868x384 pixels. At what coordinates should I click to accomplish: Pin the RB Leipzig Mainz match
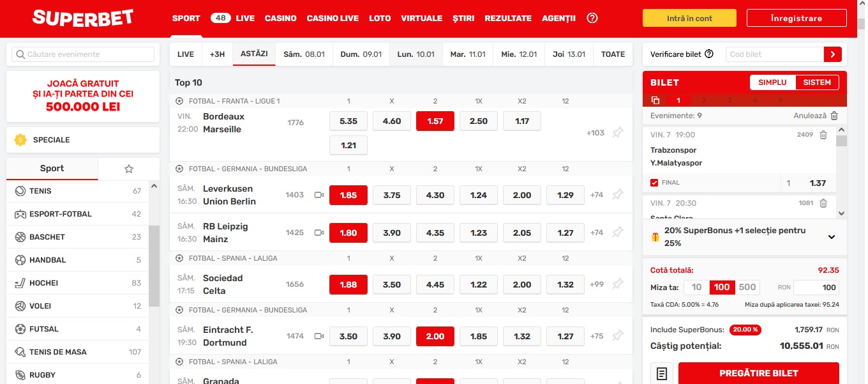point(617,233)
